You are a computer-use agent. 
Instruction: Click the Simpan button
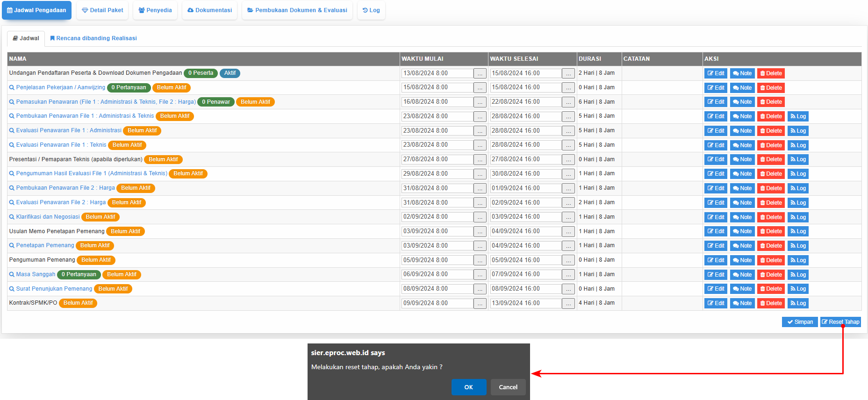800,322
